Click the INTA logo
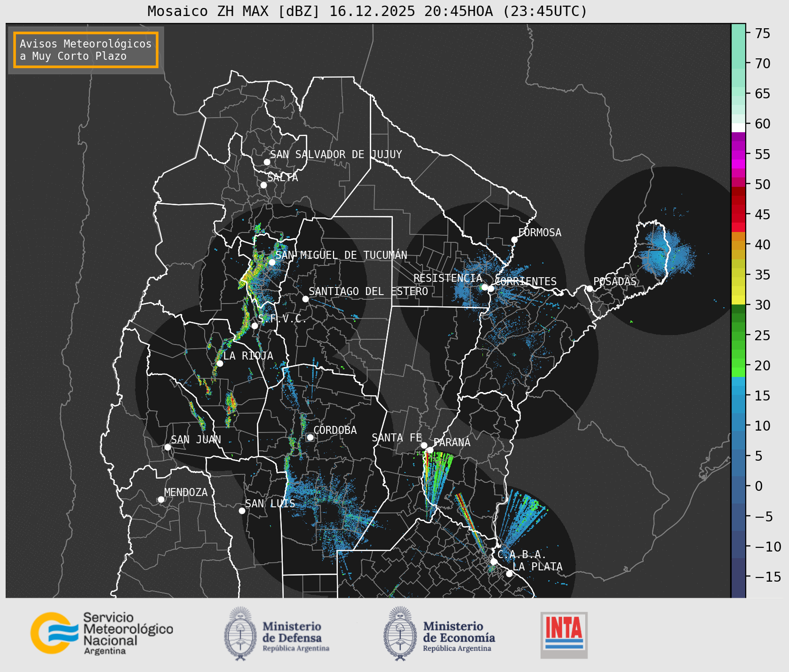 tap(564, 635)
